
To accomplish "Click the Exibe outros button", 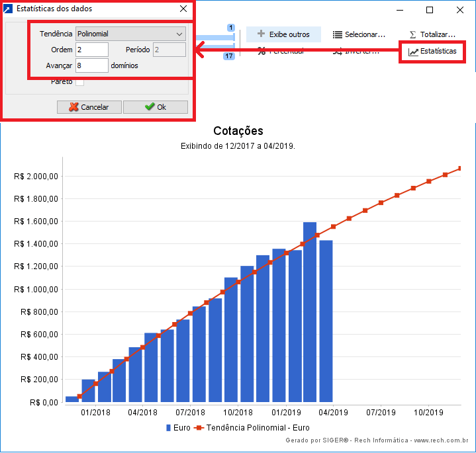I will coord(283,34).
